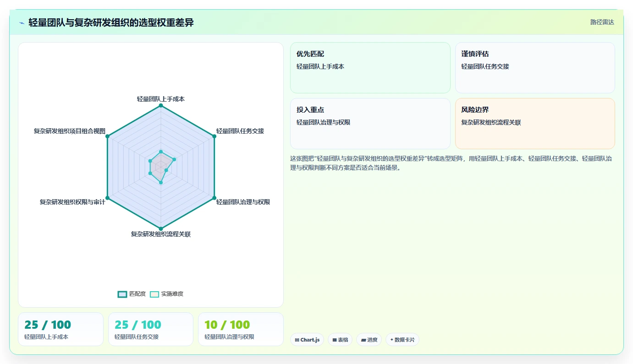Click the 复杂研发组织流程关联 radar axis label

(161, 234)
